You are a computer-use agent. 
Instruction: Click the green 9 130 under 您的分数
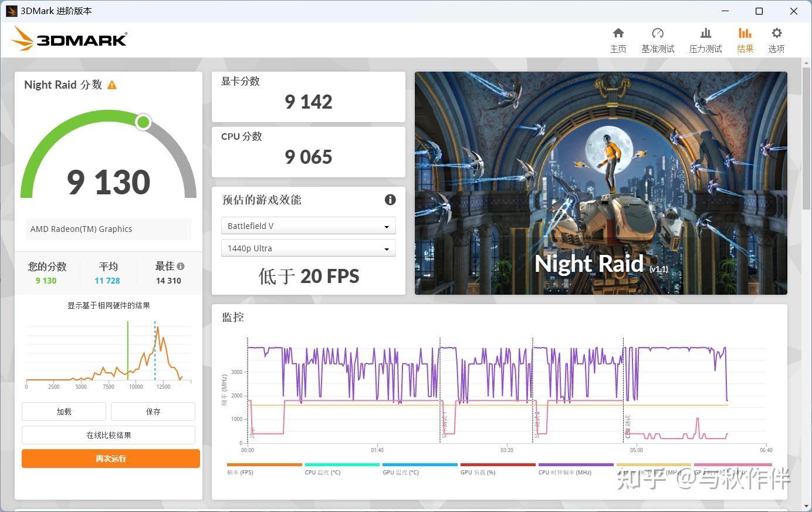(46, 281)
